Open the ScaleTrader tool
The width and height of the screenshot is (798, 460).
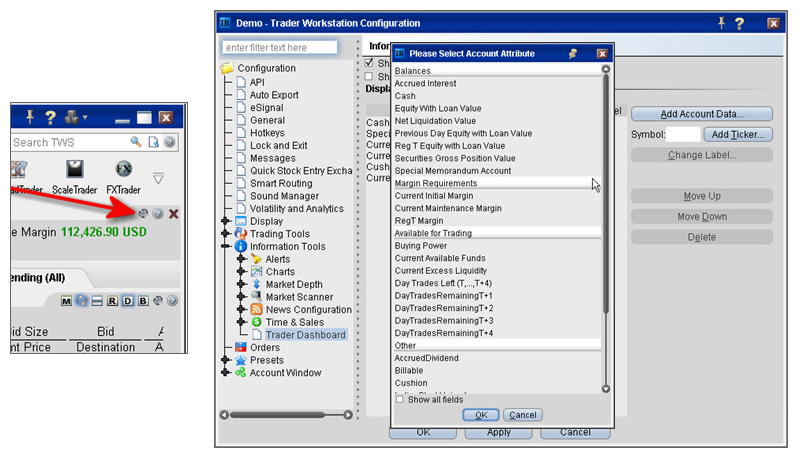[x=74, y=177]
